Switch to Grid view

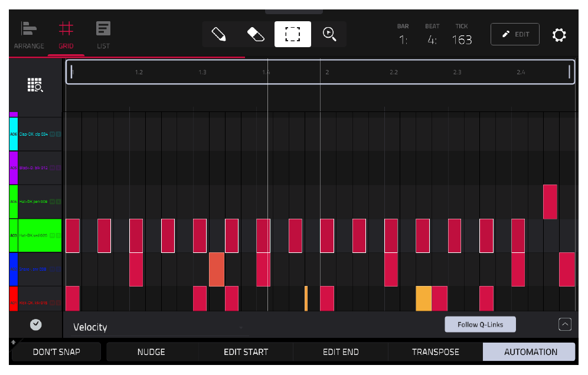point(66,35)
